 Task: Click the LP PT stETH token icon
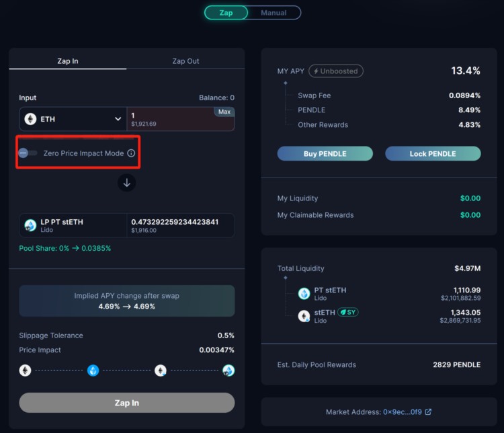pyautogui.click(x=30, y=225)
